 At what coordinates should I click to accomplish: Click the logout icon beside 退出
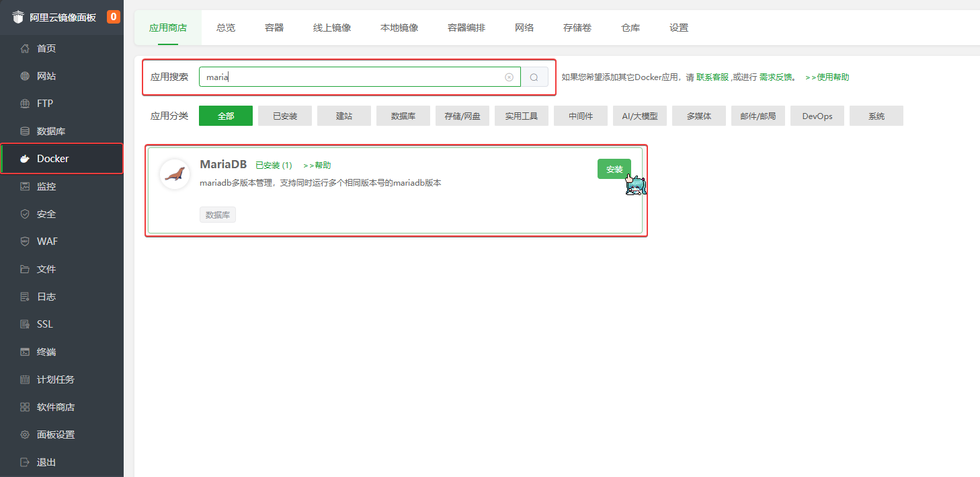25,462
